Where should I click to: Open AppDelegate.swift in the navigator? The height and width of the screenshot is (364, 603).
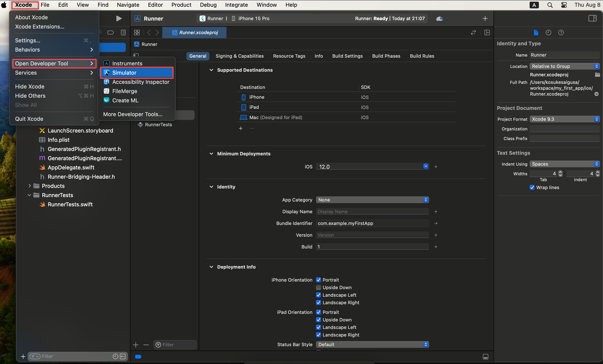click(x=71, y=168)
